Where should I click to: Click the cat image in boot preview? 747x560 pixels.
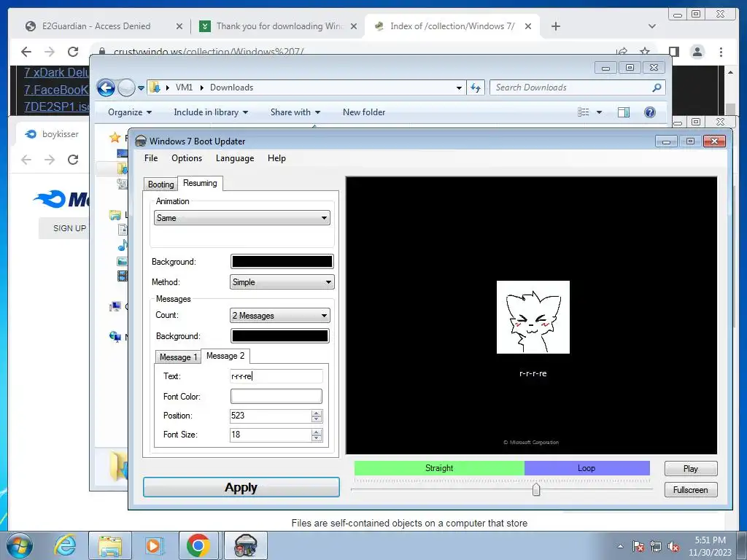[x=533, y=317]
